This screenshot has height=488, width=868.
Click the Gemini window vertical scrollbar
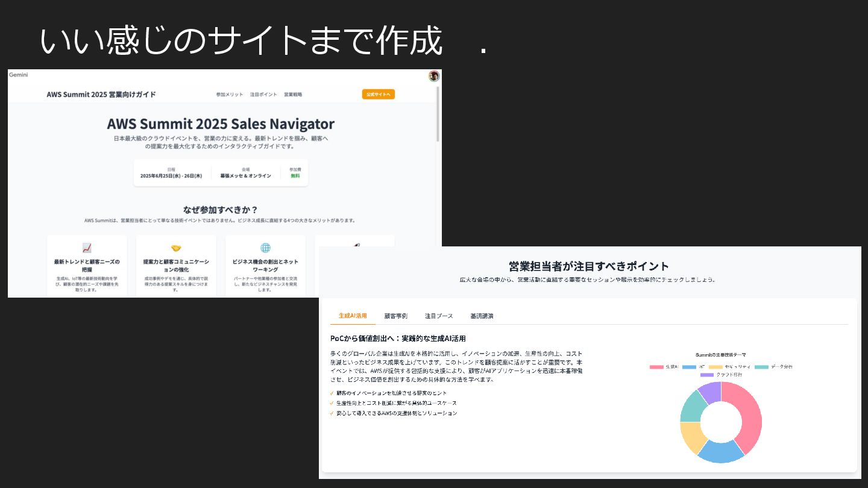pos(438,114)
